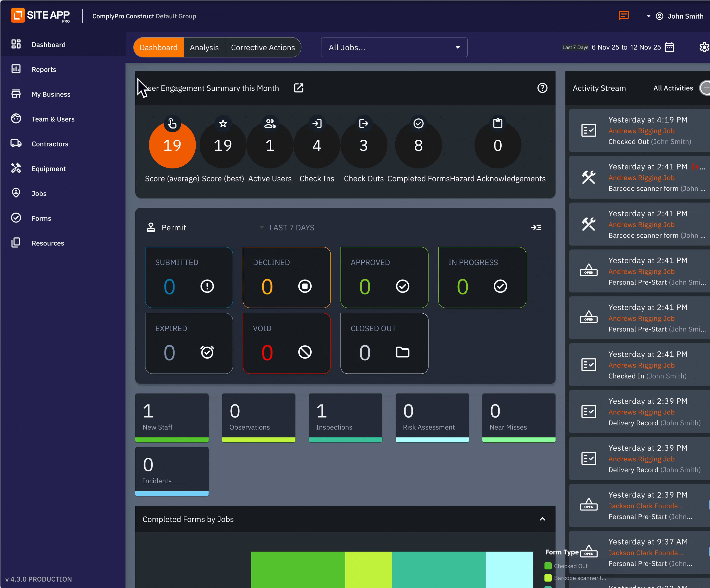Open User Engagement Summary in new window

pos(299,88)
